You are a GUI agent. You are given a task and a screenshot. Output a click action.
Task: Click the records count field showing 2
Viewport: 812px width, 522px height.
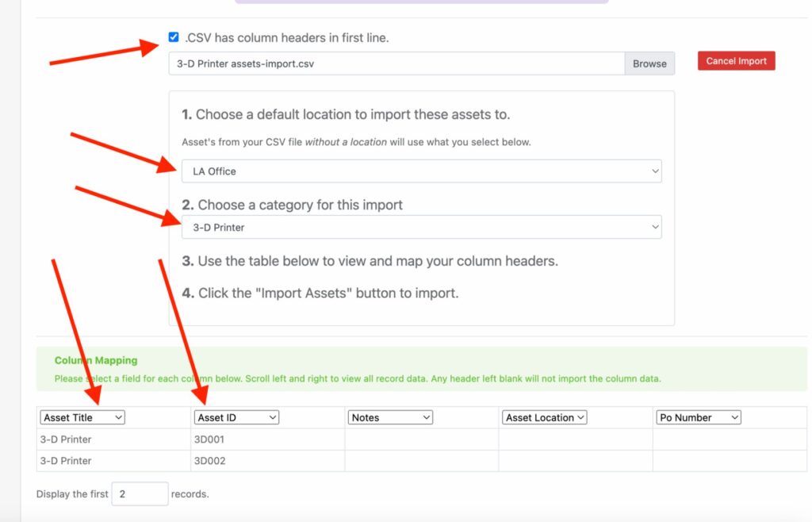pyautogui.click(x=140, y=493)
